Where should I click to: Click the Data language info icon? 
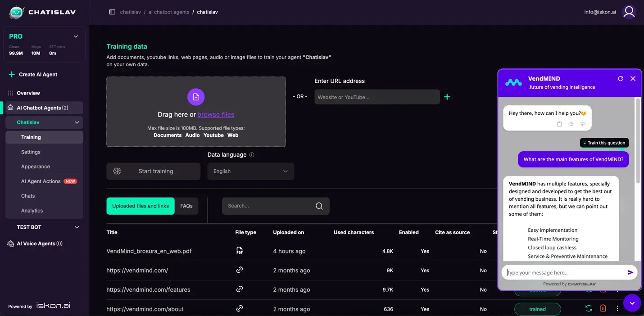click(x=252, y=155)
